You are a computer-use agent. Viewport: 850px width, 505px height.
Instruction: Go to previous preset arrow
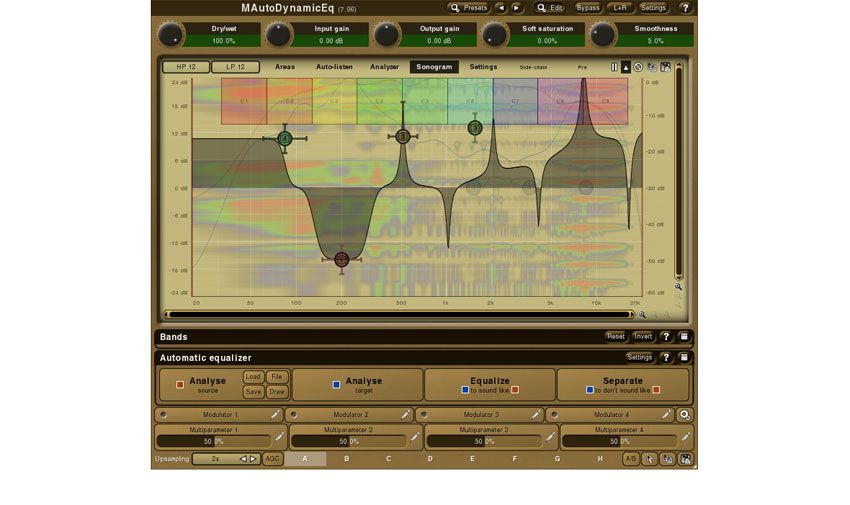click(x=502, y=8)
